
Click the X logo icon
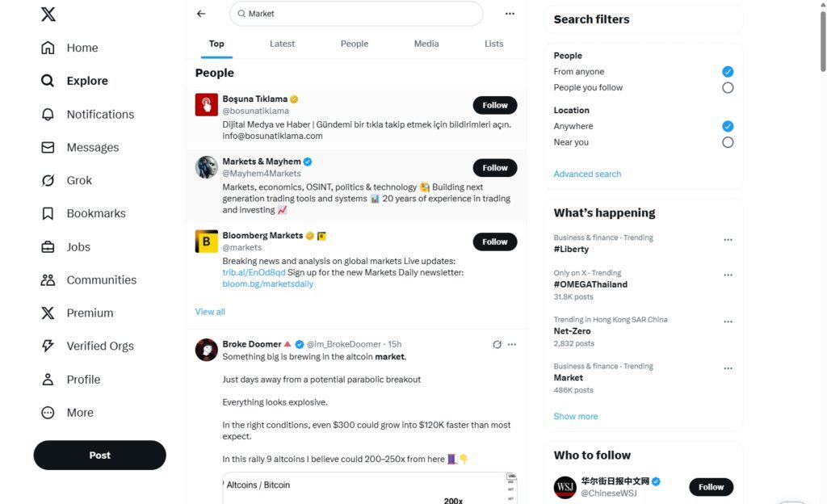48,15
